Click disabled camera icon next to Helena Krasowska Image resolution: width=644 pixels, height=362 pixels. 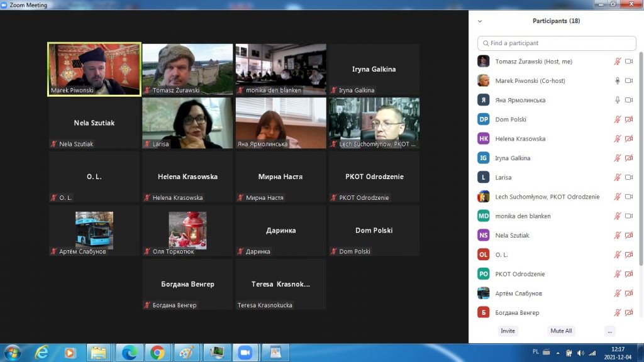pos(629,139)
